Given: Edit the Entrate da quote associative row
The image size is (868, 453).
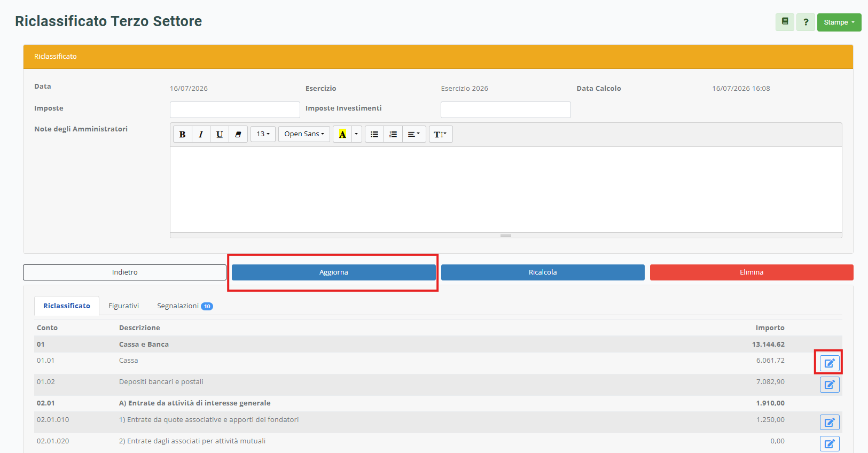Looking at the screenshot, I should pos(830,423).
